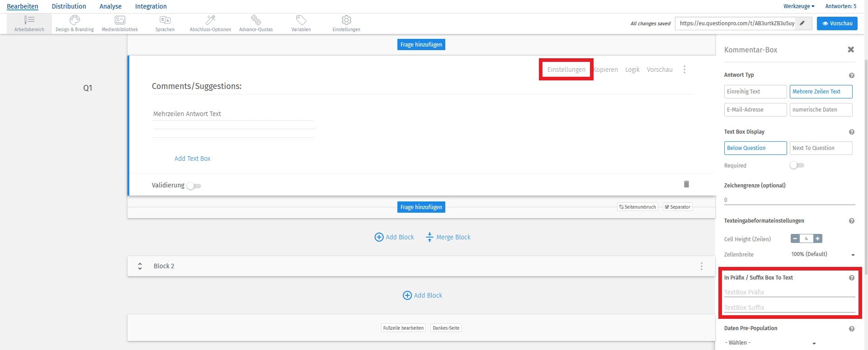Screen dimensions: 868x350
Task: Click Kopieren to copy question Q1
Action: 606,70
